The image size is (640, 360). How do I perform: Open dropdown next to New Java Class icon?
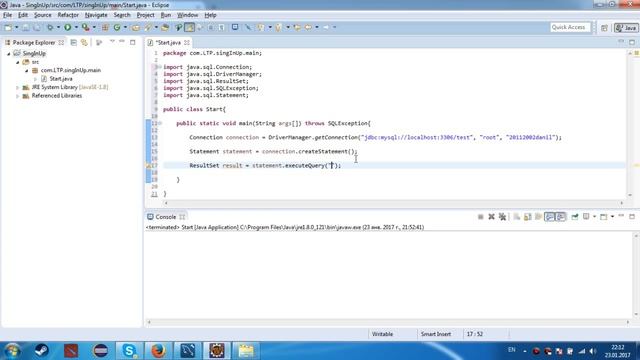click(x=125, y=27)
